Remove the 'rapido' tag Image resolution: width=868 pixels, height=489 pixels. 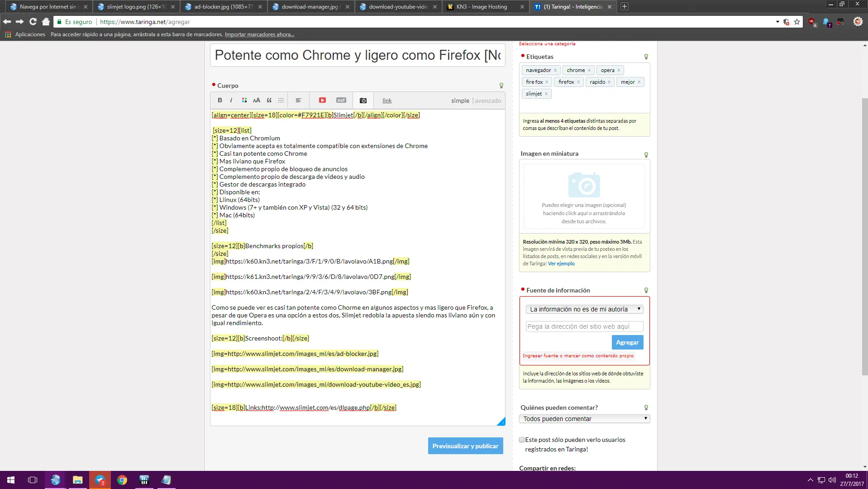click(609, 82)
